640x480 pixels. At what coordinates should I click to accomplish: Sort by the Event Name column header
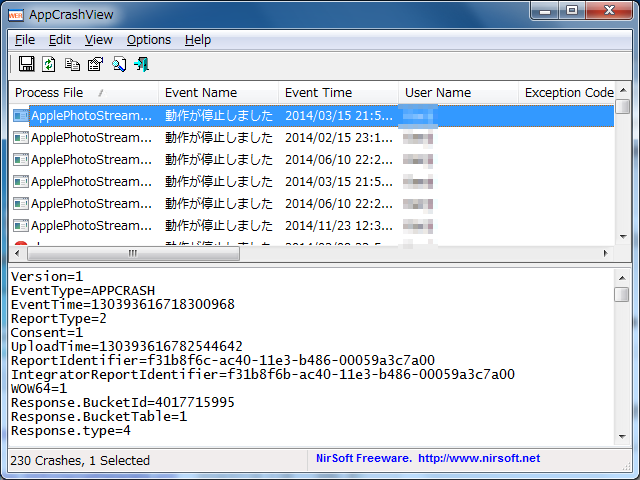click(218, 93)
